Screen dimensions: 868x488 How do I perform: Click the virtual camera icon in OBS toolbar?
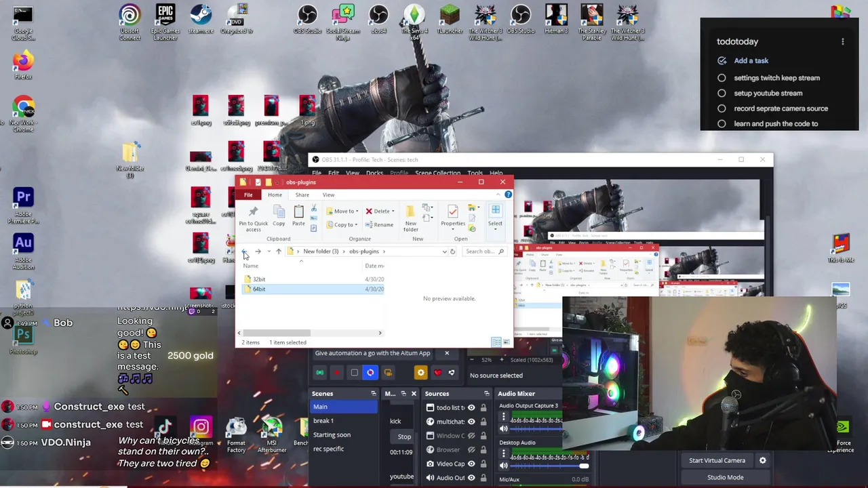(388, 373)
